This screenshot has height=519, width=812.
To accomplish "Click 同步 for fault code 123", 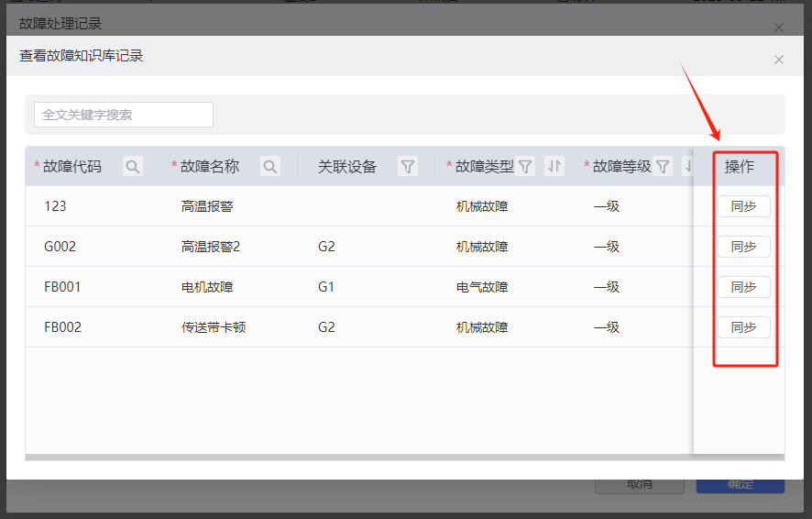I will point(743,206).
